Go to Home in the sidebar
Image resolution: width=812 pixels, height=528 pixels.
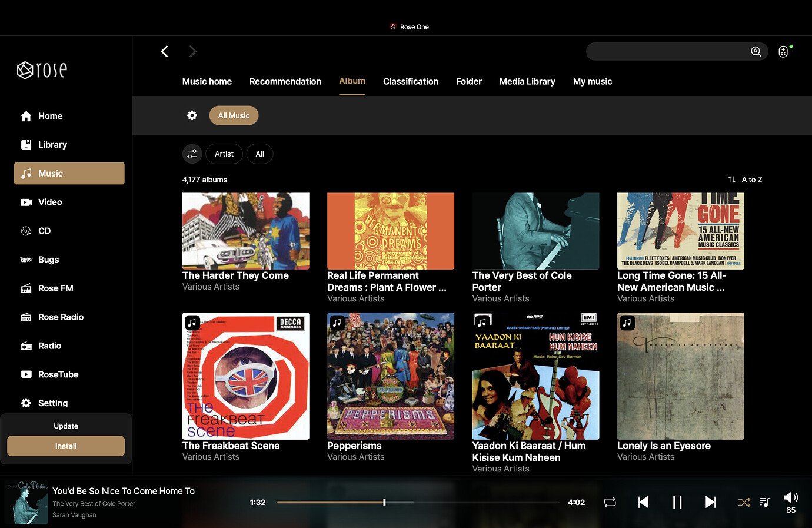point(50,116)
